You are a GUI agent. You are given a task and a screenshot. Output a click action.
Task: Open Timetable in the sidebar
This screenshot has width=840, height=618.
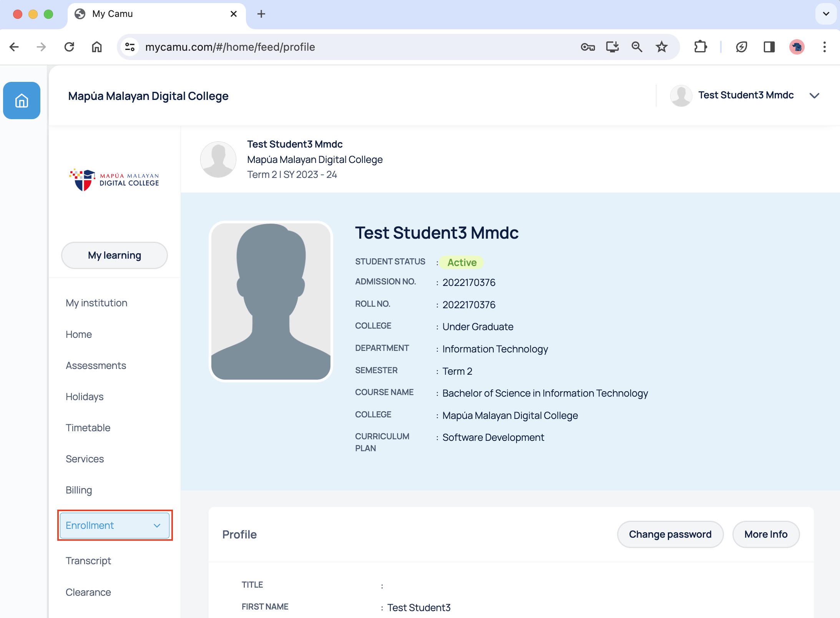tap(88, 428)
